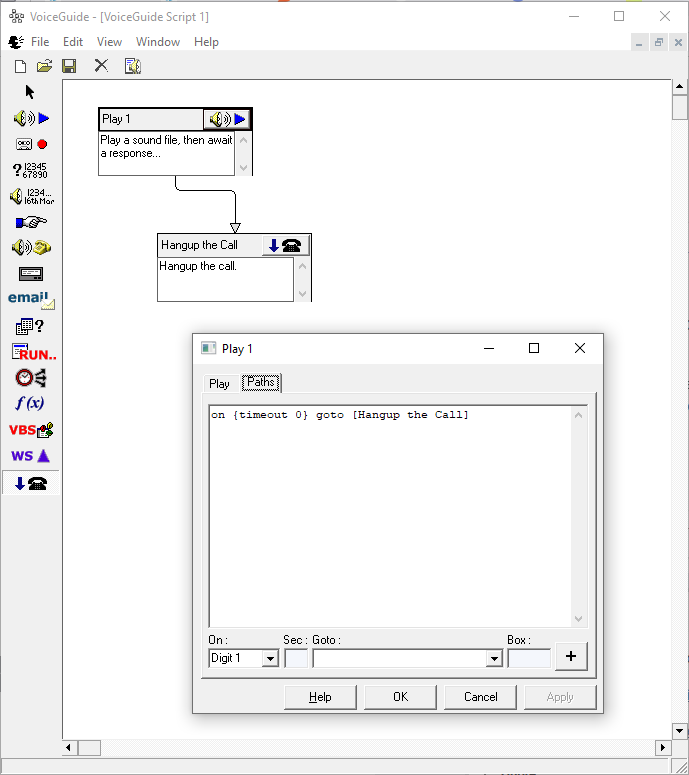This screenshot has height=775, width=689.
Task: Select the RUN program module tool
Action: point(33,352)
